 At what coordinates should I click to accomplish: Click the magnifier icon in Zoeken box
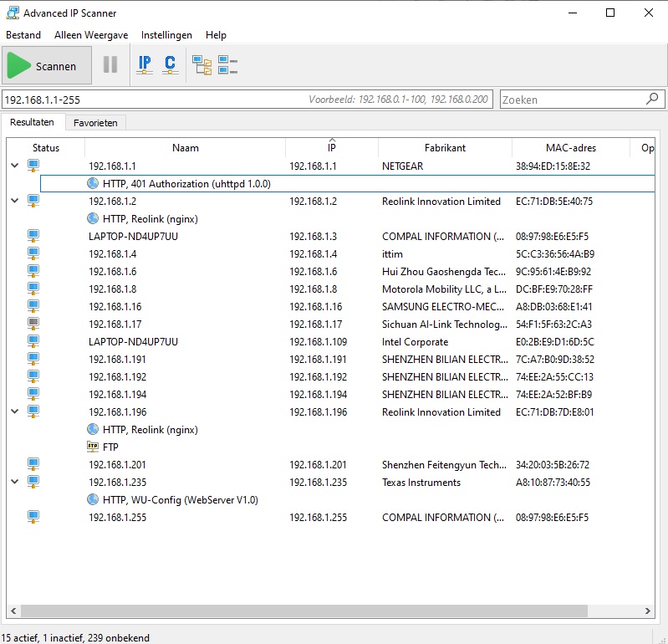(x=652, y=100)
